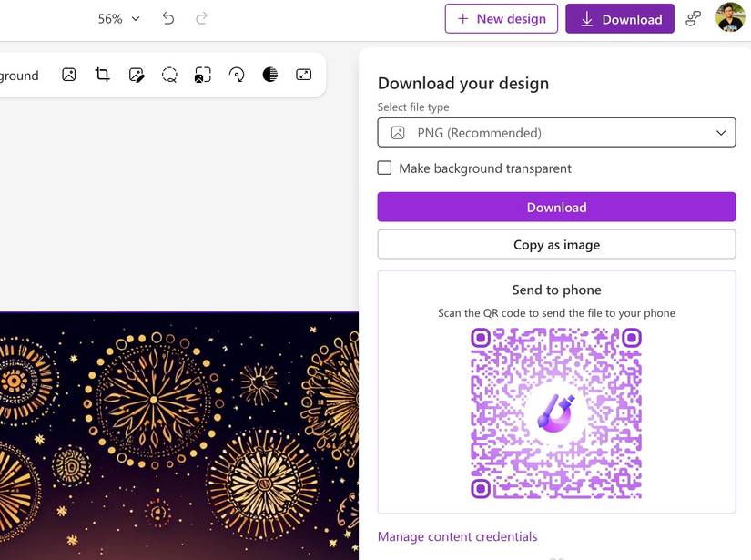
Task: Click the image icon in the editing toolbar
Action: [69, 75]
